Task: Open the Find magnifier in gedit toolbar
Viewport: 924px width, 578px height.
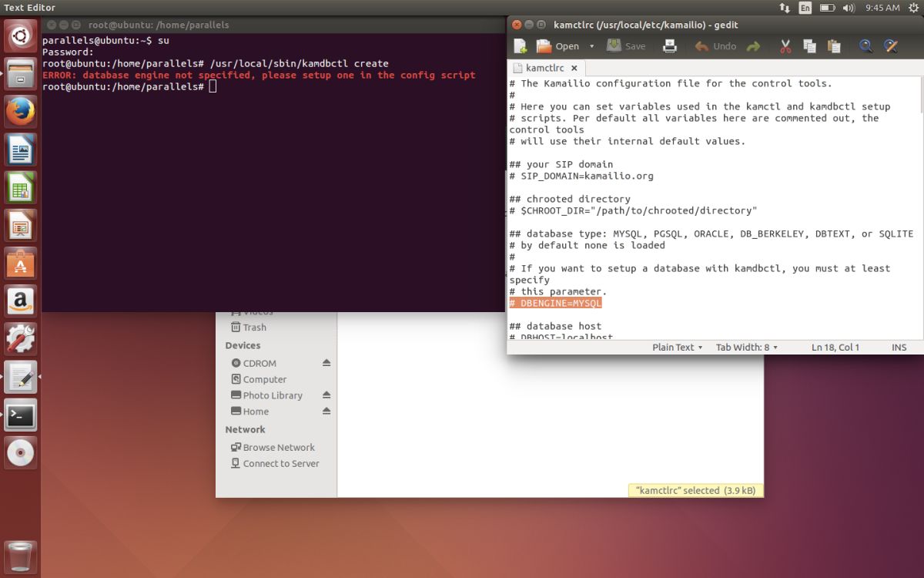Action: (x=866, y=46)
